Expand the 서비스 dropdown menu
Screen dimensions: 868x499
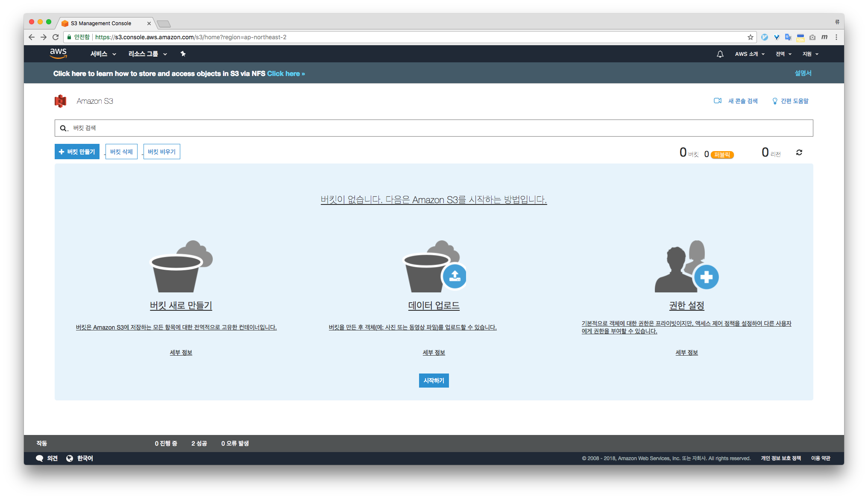(103, 54)
